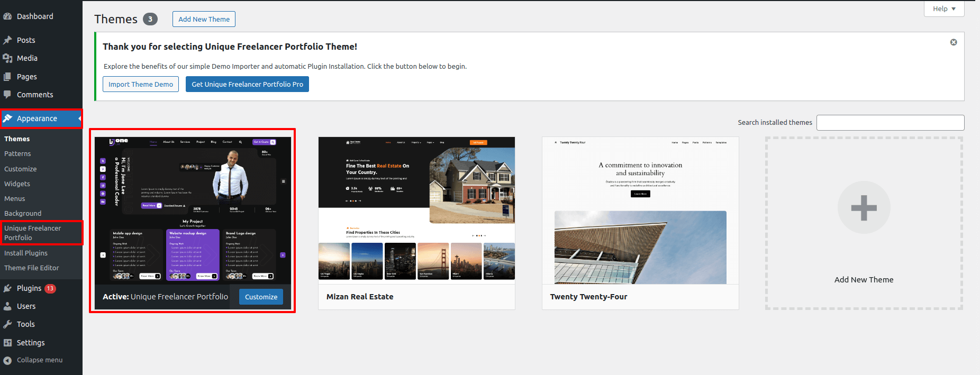Click the Plugins plug icon

[7, 288]
